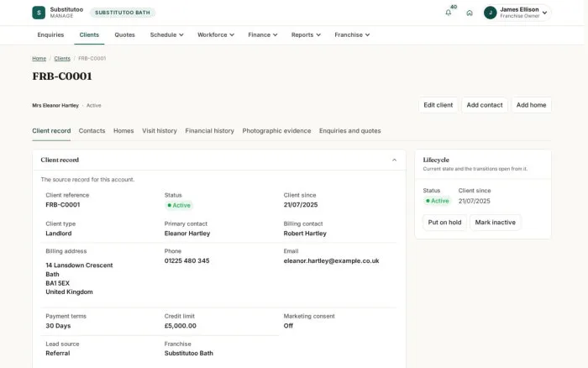Select the Client record tab
Image resolution: width=588 pixels, height=368 pixels.
pyautogui.click(x=51, y=131)
